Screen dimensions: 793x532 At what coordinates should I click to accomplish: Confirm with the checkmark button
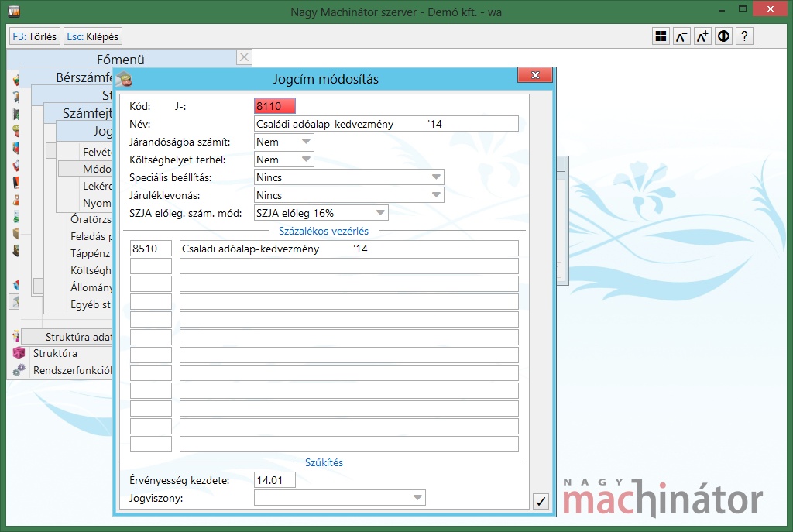click(541, 501)
